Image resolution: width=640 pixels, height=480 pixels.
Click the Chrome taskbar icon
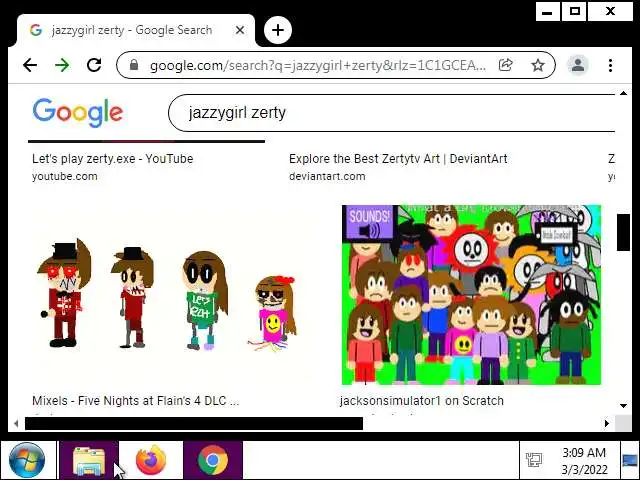[213, 461]
